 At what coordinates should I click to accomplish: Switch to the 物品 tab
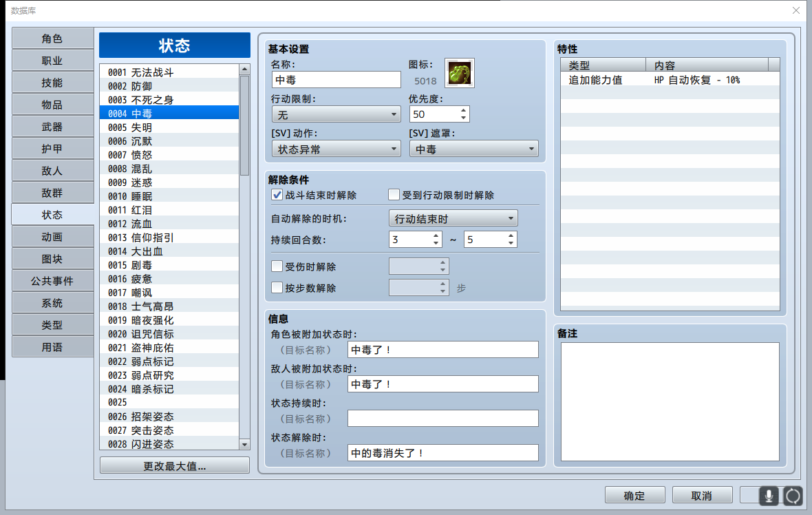(x=52, y=105)
